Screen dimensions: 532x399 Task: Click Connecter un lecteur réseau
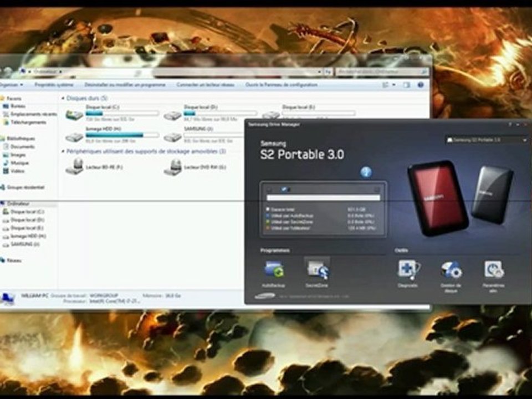205,85
